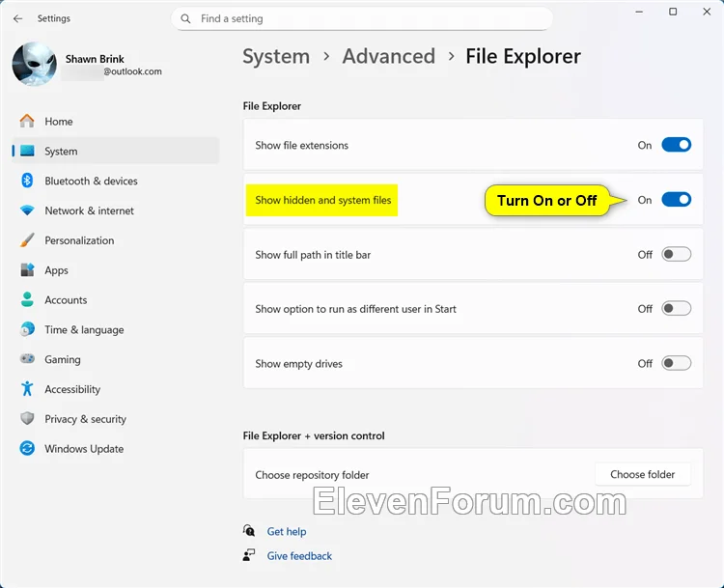Image resolution: width=724 pixels, height=588 pixels.
Task: Click Choose repository folder text
Action: 312,475
